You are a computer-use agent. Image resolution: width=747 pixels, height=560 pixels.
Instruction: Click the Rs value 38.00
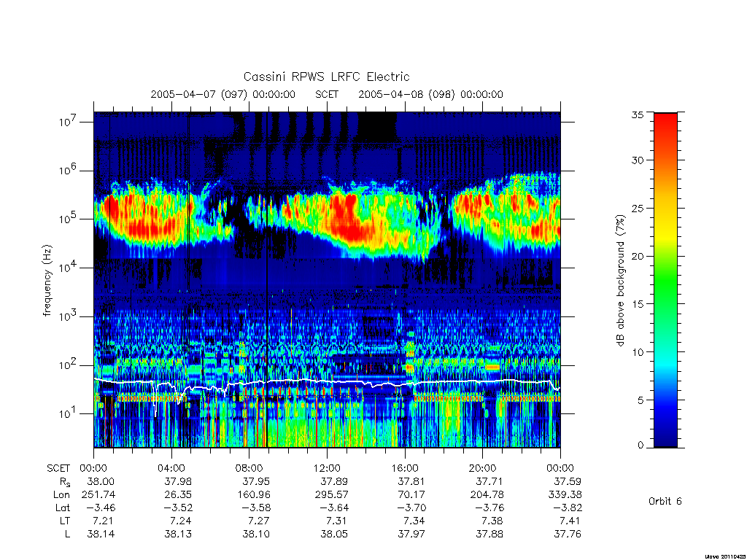pyautogui.click(x=101, y=481)
